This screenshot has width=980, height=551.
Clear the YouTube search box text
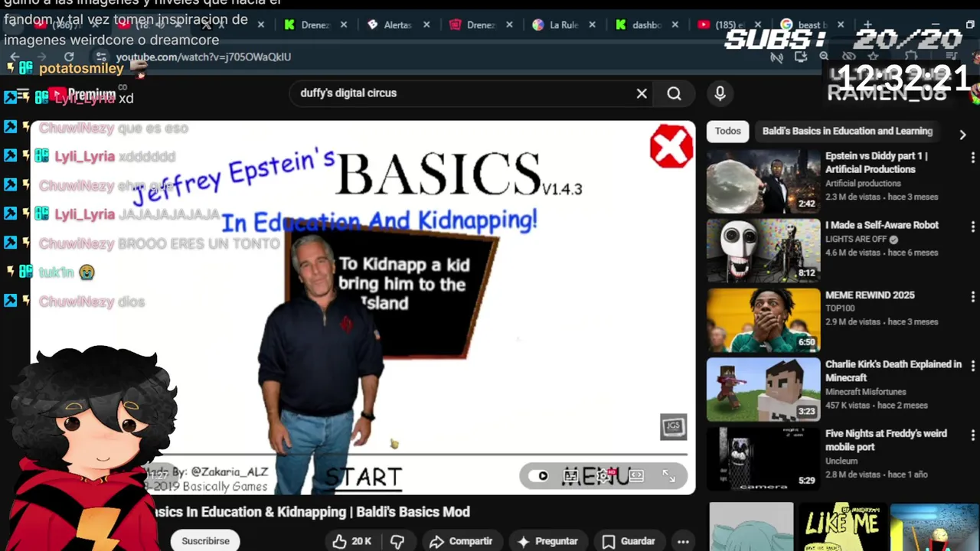[x=642, y=93]
